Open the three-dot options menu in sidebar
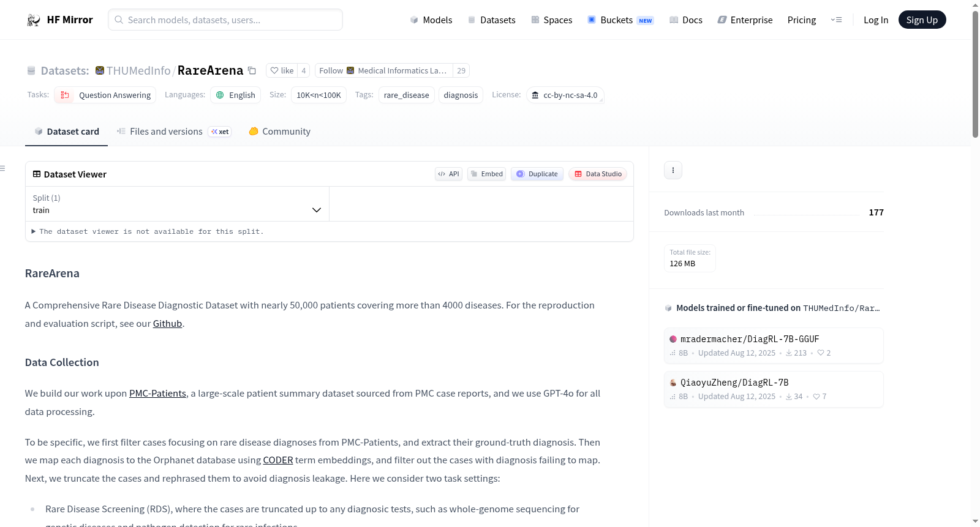 (673, 170)
